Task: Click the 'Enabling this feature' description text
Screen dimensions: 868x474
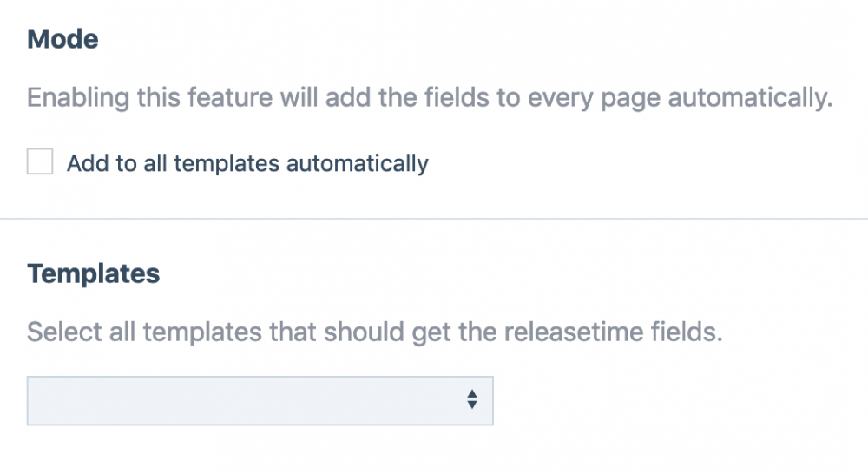Action: coord(430,98)
